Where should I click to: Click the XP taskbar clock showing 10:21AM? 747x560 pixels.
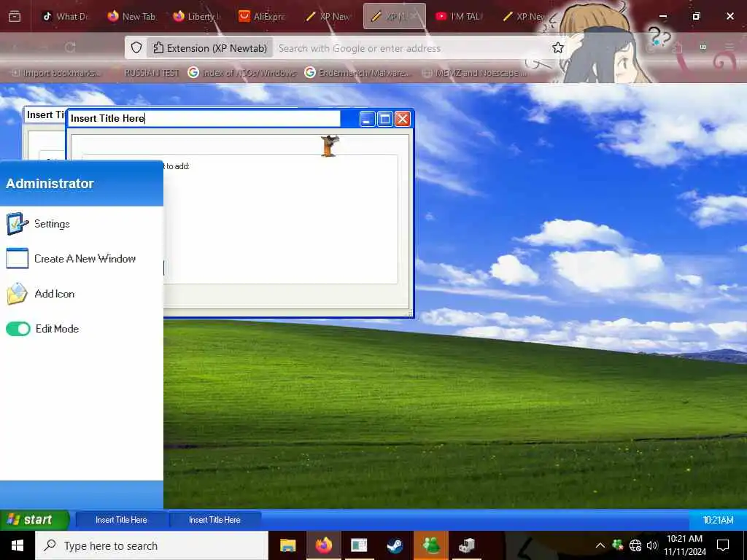(718, 520)
